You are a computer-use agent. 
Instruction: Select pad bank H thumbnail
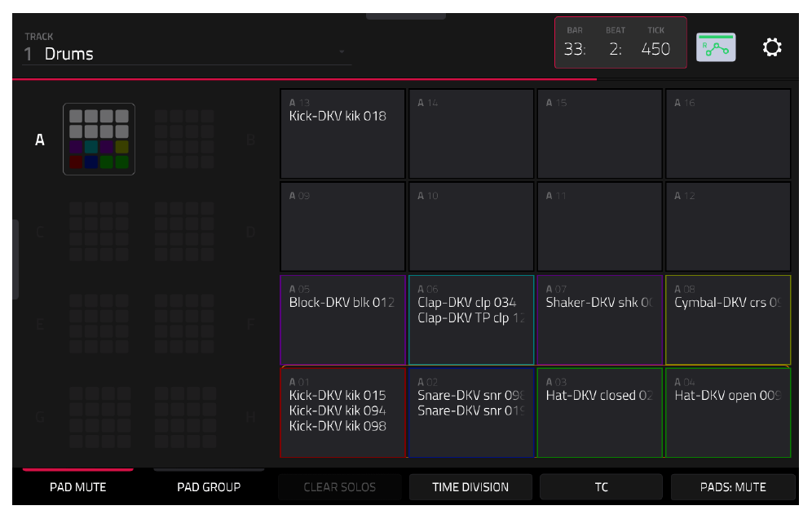click(x=183, y=417)
